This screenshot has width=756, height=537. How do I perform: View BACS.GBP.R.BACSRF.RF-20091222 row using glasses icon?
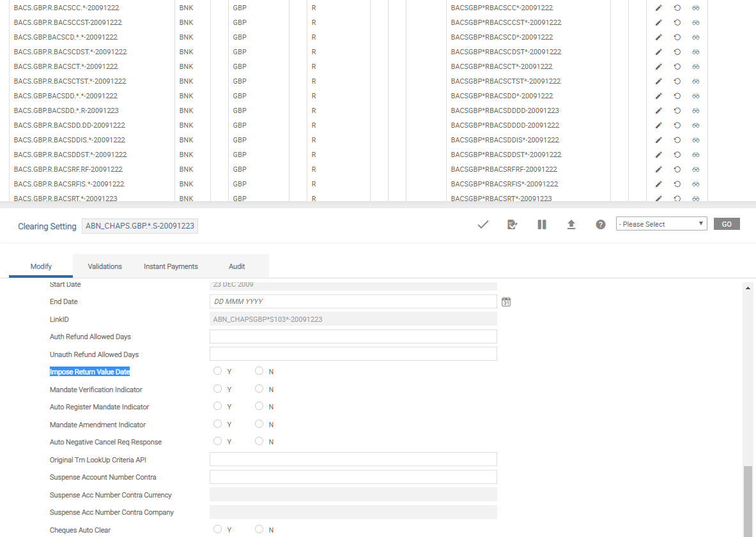click(696, 169)
